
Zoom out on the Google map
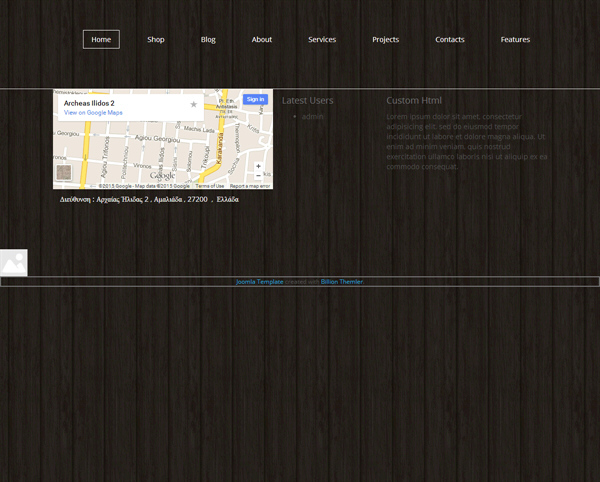pos(258,176)
